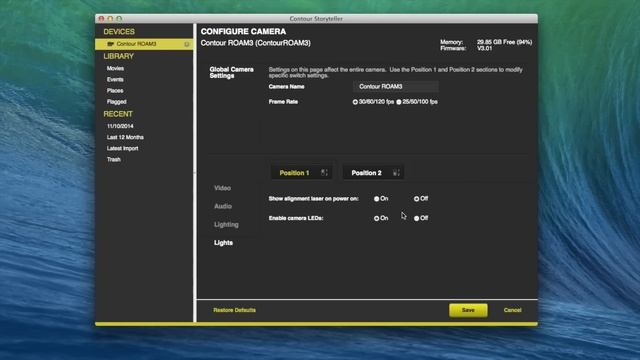Click the DEVICES sidebar header

[119, 32]
